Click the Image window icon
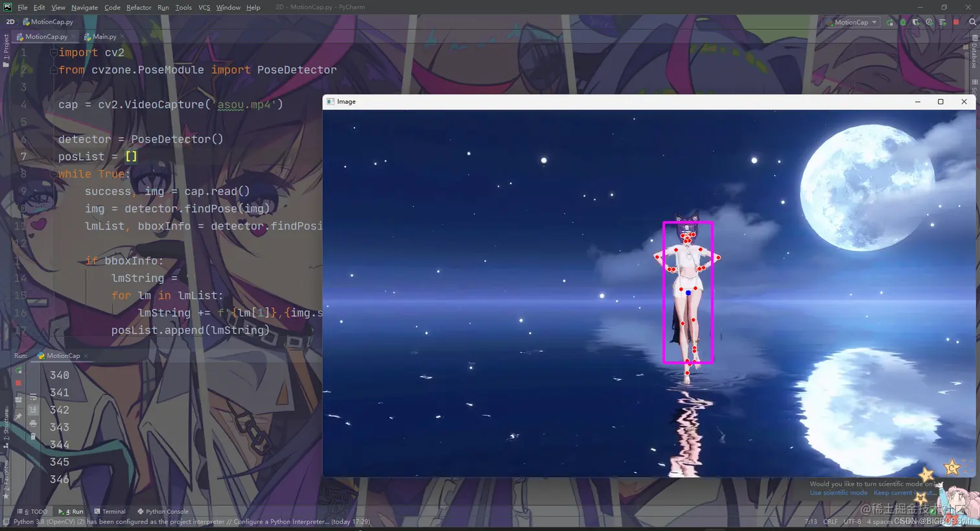980x531 pixels. [331, 102]
